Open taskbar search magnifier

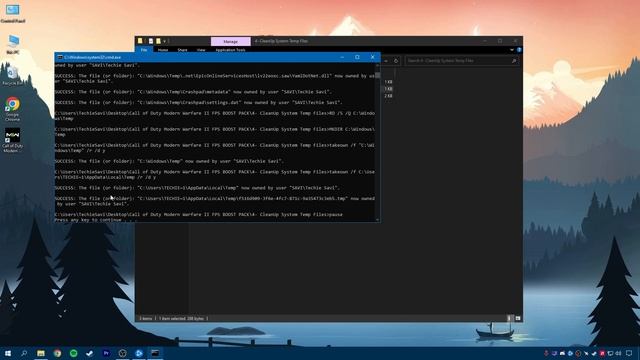pyautogui.click(x=24, y=353)
